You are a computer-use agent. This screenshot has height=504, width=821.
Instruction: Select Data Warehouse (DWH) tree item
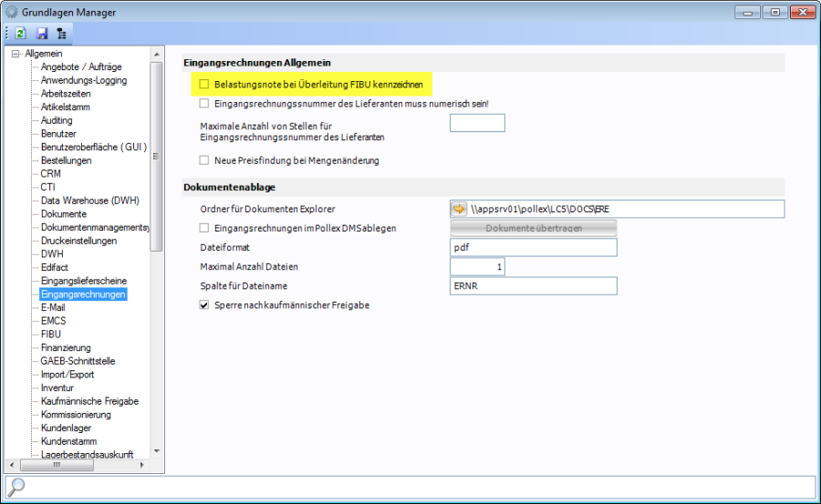89,201
